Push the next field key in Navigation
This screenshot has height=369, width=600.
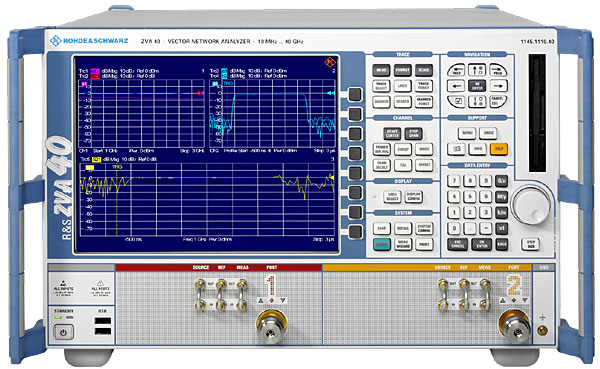pyautogui.click(x=499, y=70)
